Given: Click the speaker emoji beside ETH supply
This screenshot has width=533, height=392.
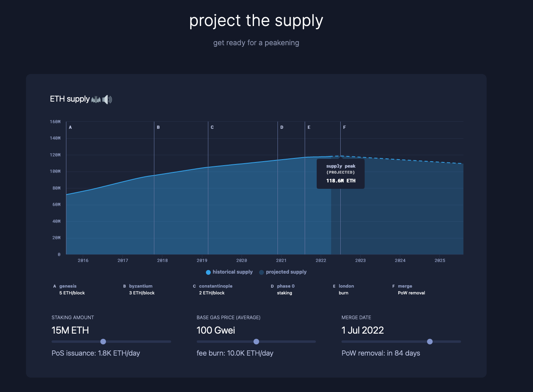Looking at the screenshot, I should [x=107, y=99].
